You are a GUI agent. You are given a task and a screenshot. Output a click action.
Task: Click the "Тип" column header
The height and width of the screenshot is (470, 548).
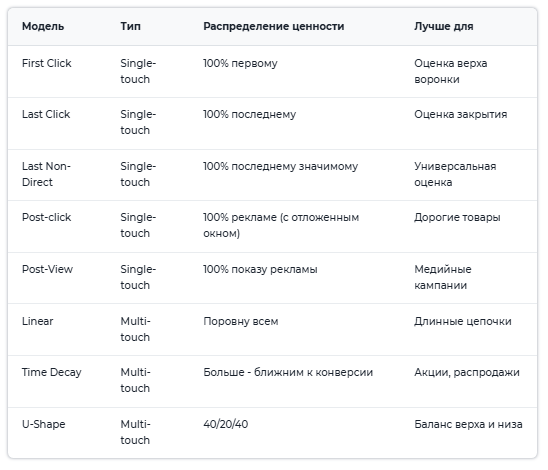point(131,27)
